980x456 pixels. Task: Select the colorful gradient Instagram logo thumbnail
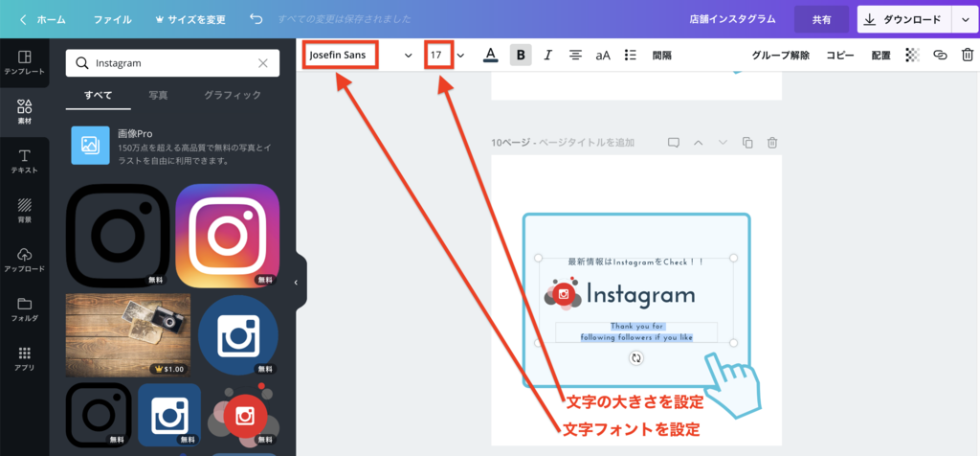(x=228, y=236)
